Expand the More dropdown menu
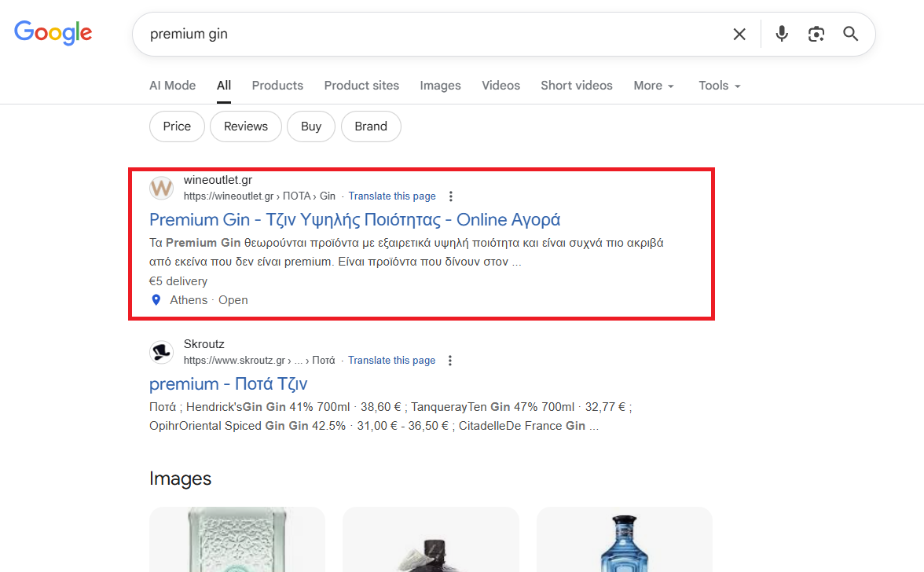The width and height of the screenshot is (924, 572). tap(654, 86)
